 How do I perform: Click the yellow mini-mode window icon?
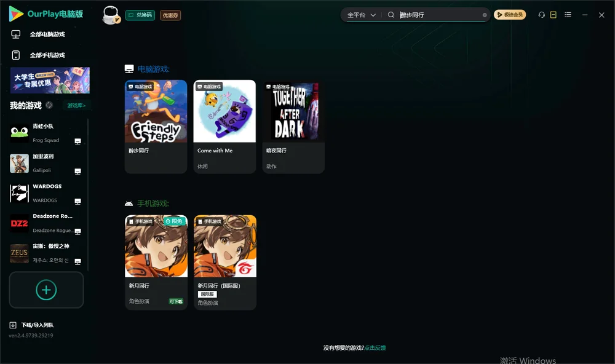pos(553,15)
